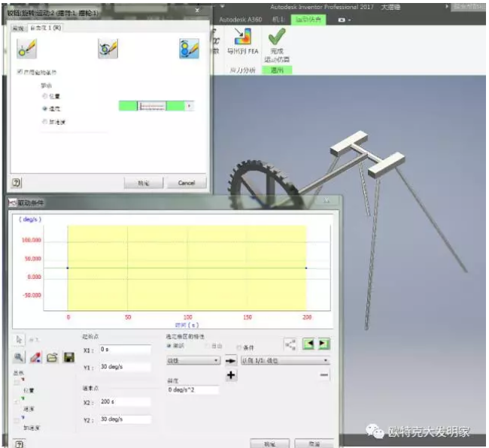This screenshot has width=489, height=448.
Task: Go to next sector with right green arrow
Action: [x=323, y=344]
